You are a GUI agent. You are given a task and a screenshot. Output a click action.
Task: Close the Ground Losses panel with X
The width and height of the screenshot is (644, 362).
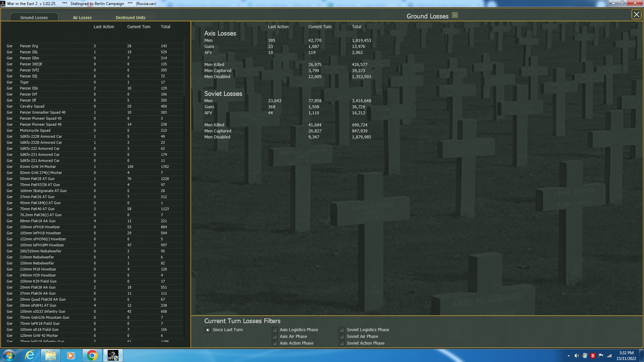tap(636, 15)
